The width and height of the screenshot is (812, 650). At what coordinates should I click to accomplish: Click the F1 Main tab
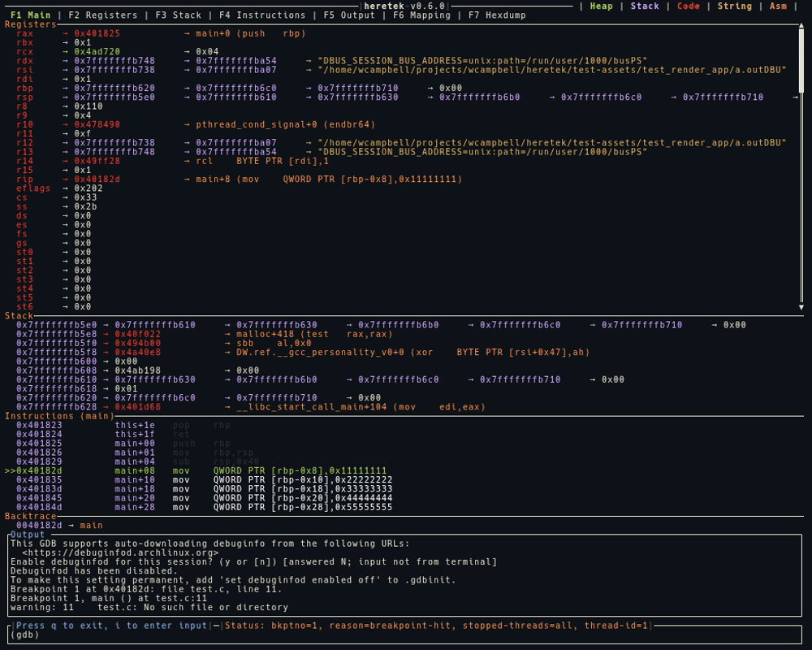[x=30, y=15]
